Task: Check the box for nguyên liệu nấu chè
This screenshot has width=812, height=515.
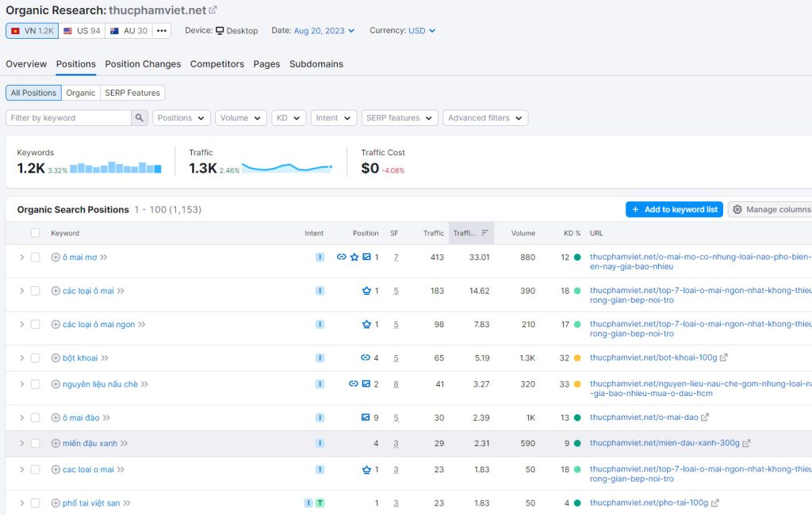Action: pyautogui.click(x=35, y=384)
